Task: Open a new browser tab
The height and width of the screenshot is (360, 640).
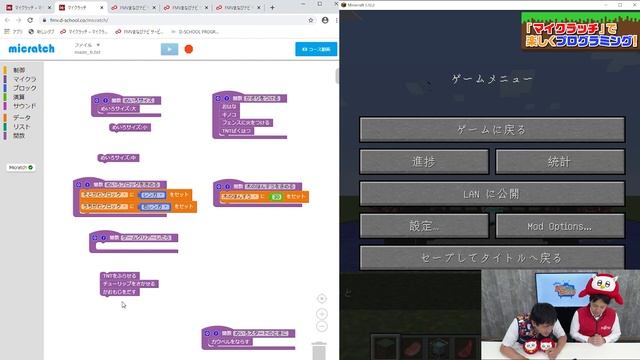Action: click(272, 7)
